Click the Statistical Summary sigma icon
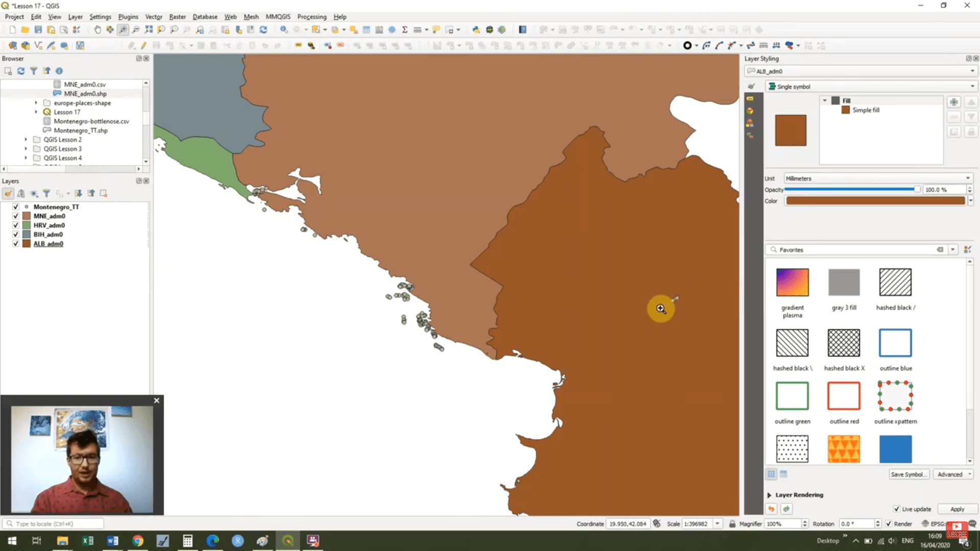980x551 pixels. coord(405,30)
